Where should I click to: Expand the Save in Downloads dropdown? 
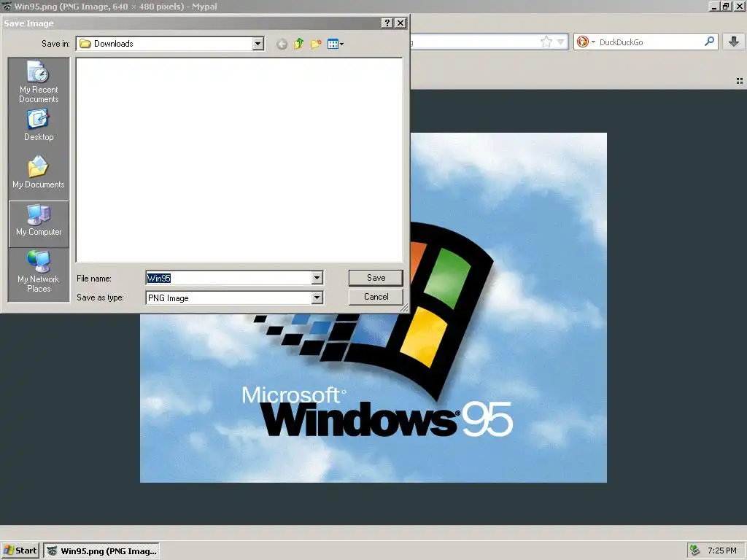258,44
